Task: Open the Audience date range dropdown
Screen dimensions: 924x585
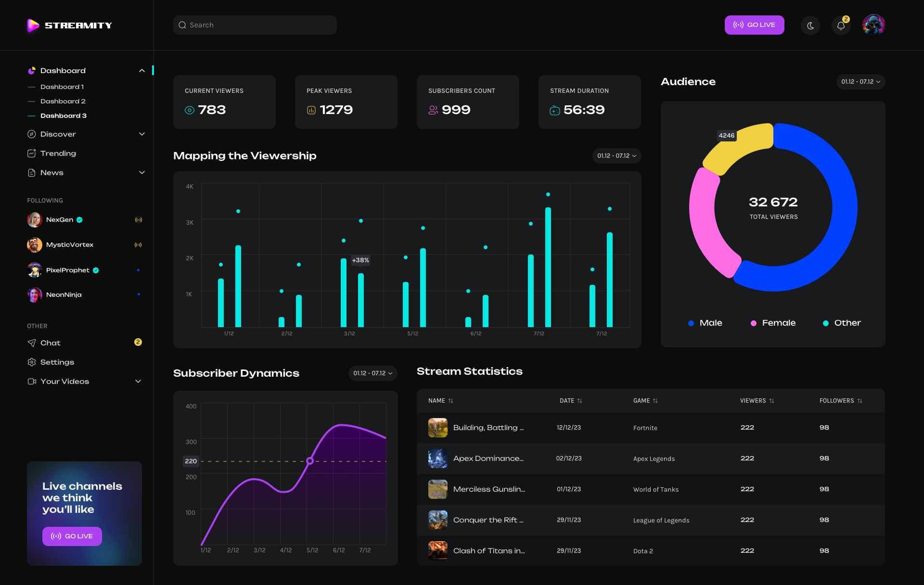Action: pos(860,82)
